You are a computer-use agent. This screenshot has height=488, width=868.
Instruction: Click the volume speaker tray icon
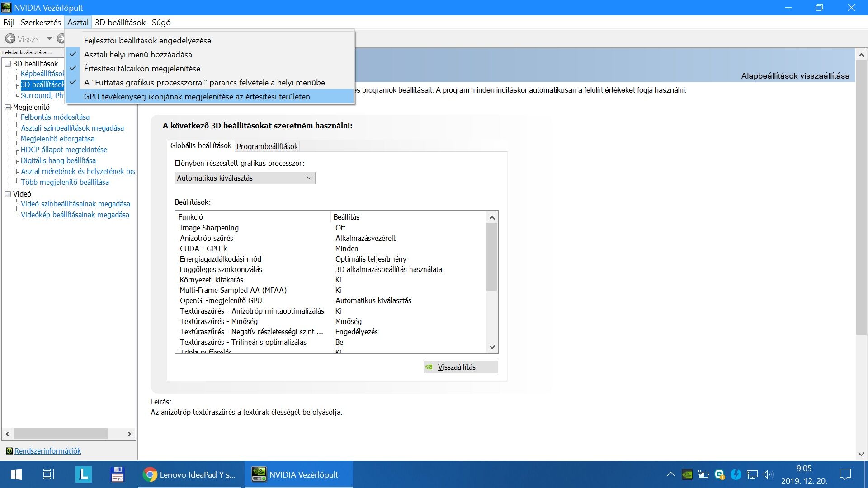pyautogui.click(x=768, y=474)
